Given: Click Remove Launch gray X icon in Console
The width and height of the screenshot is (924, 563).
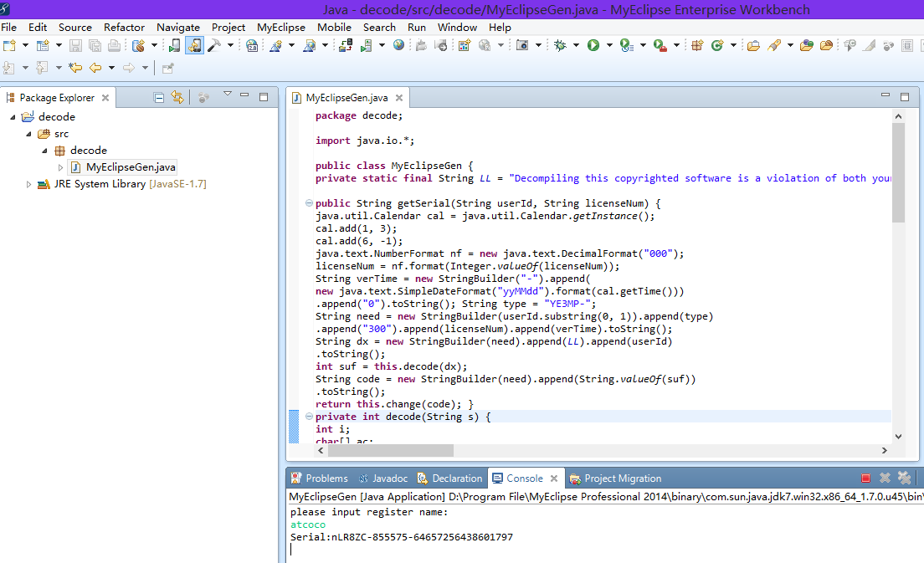Looking at the screenshot, I should pos(885,479).
